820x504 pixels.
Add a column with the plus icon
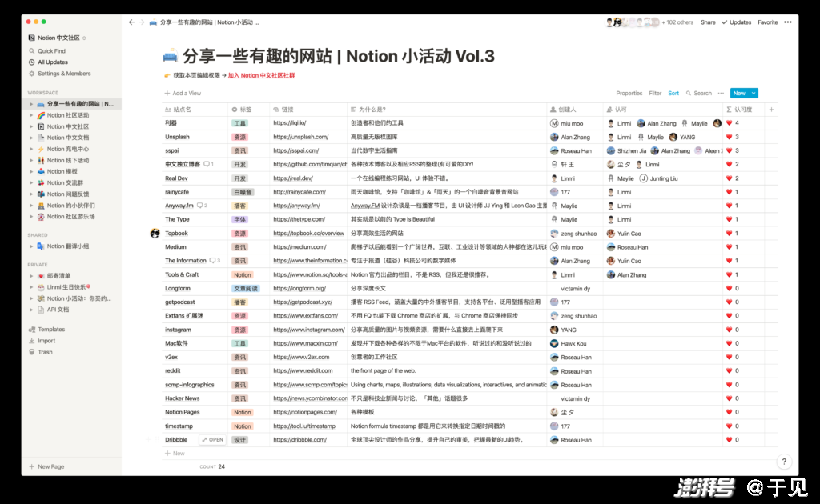click(771, 110)
